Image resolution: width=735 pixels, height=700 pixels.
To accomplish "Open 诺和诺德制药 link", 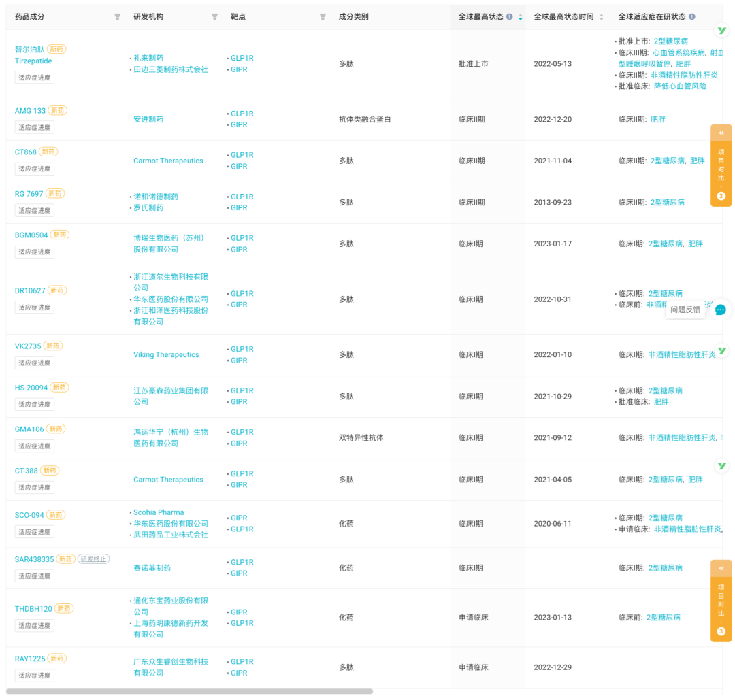I will 156,197.
